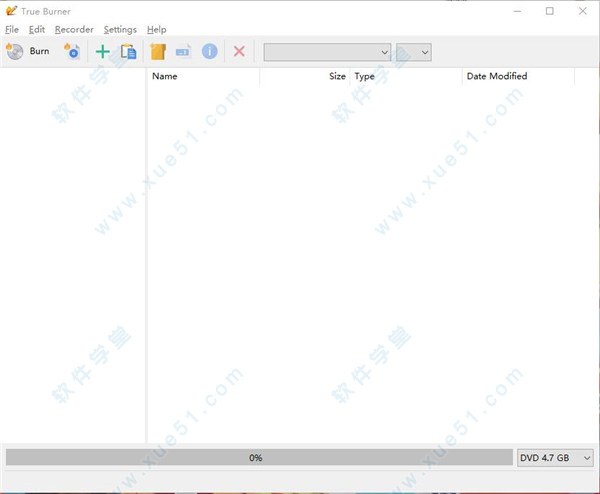Open the Recorder menu

(74, 29)
